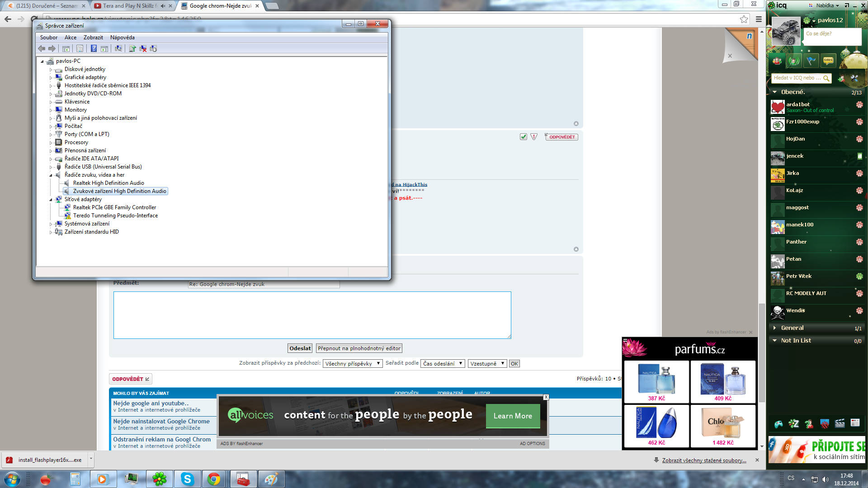Click green checkmark icon beside ODPOVĚDĚT

coord(523,137)
